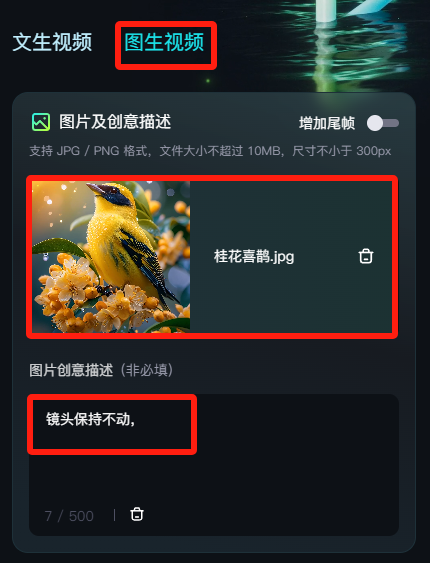The image size is (430, 563).
Task: Click the 桂花喜鹊.jpg file name
Action: 254,257
